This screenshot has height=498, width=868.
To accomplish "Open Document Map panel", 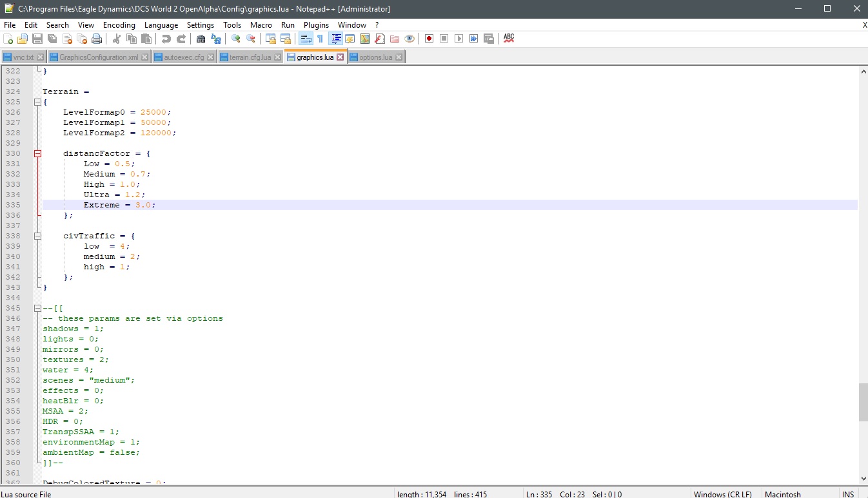I will point(365,39).
